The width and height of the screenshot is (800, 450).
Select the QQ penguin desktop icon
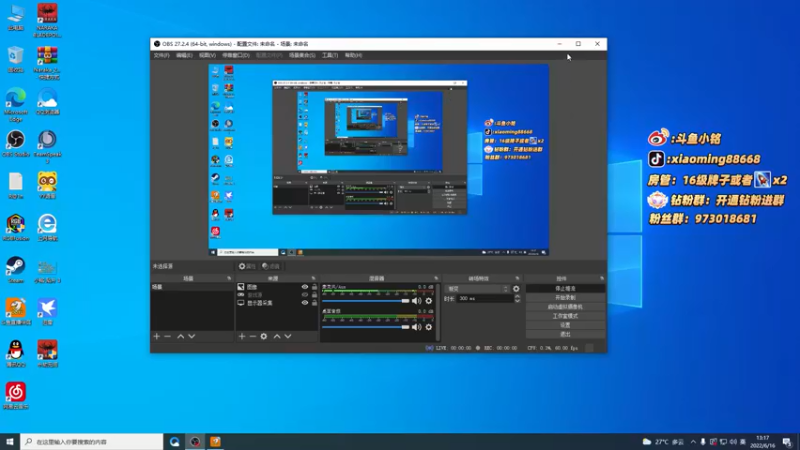pos(16,354)
